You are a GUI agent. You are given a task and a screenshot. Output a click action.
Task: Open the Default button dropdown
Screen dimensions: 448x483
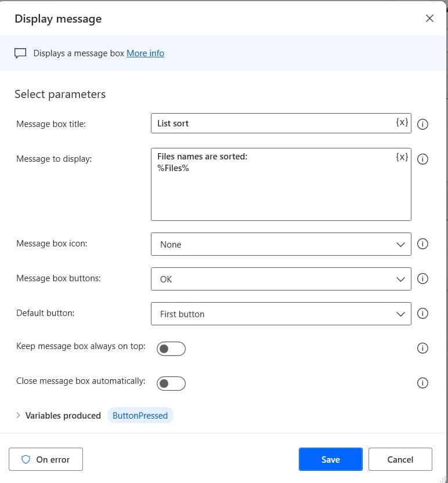[x=281, y=314]
